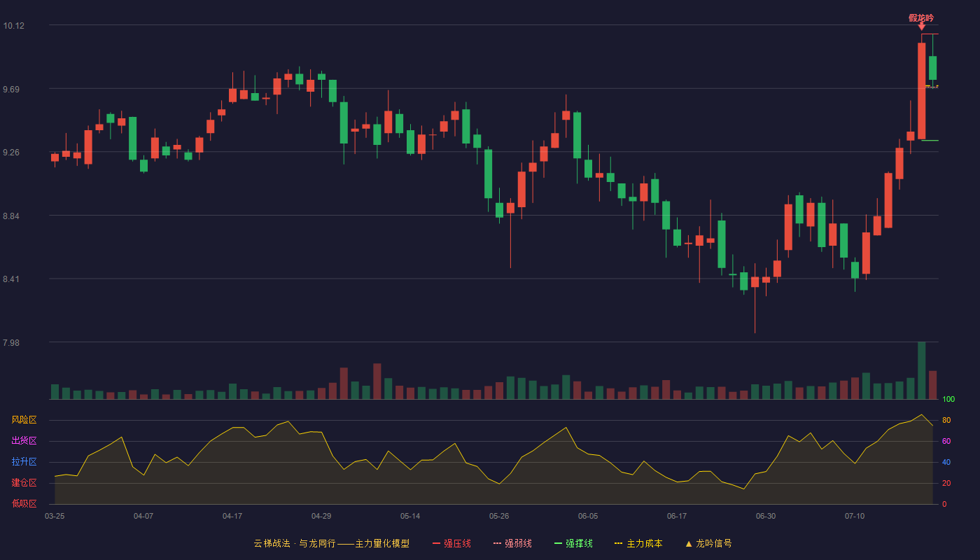Image resolution: width=980 pixels, height=560 pixels.
Task: Click the green 100 indicator scale label
Action: (948, 400)
